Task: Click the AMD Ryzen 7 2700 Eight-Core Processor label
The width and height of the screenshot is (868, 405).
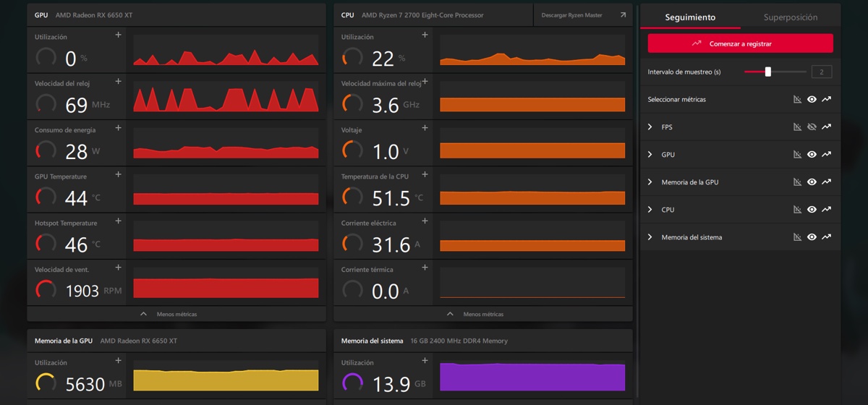Action: [x=422, y=15]
